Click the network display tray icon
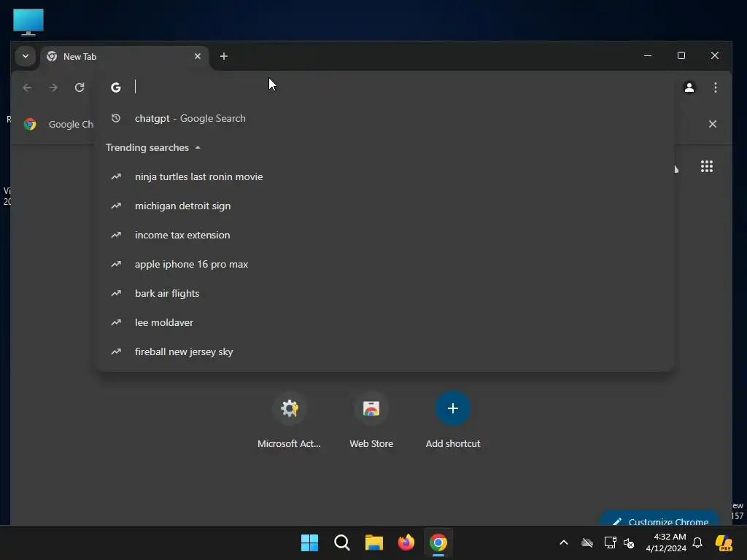Viewport: 747px width, 560px height. (610, 542)
